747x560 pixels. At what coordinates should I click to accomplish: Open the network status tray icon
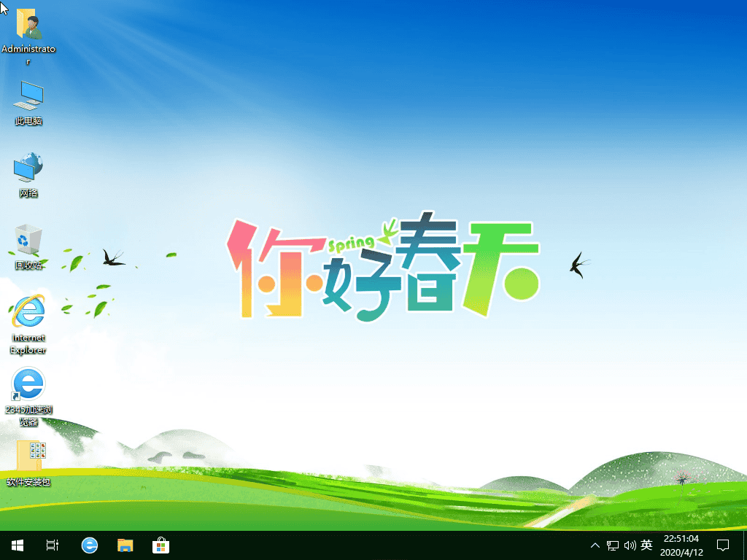(x=612, y=545)
